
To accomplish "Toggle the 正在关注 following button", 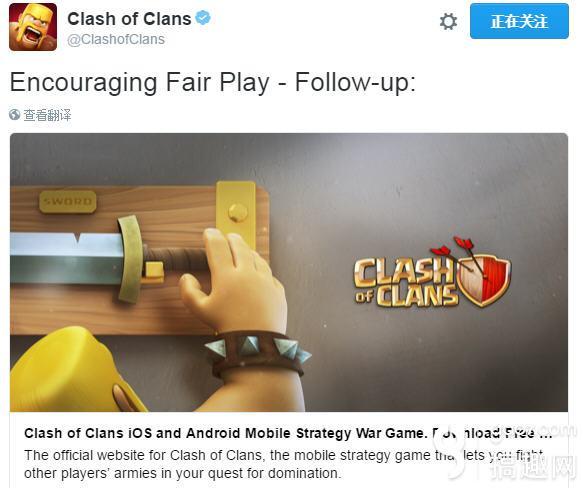I will click(x=519, y=21).
